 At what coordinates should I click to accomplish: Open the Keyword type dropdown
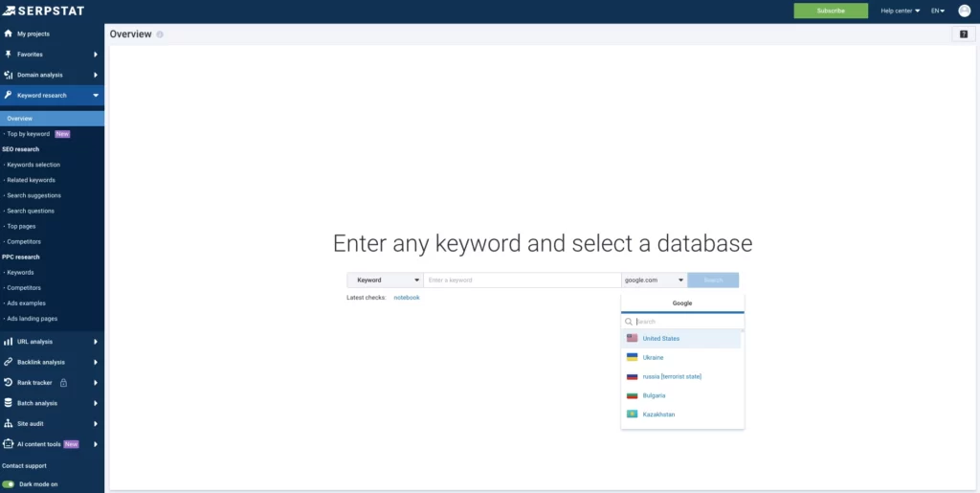pos(385,280)
